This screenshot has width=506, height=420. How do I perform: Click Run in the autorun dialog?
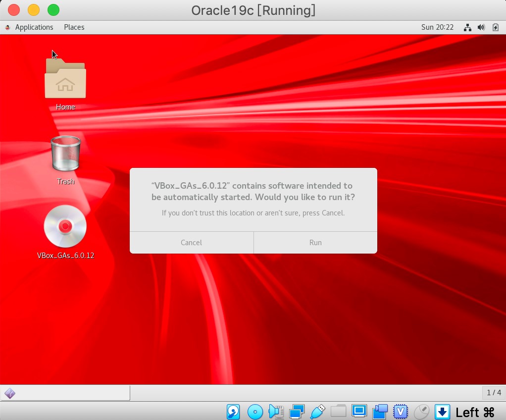[315, 243]
